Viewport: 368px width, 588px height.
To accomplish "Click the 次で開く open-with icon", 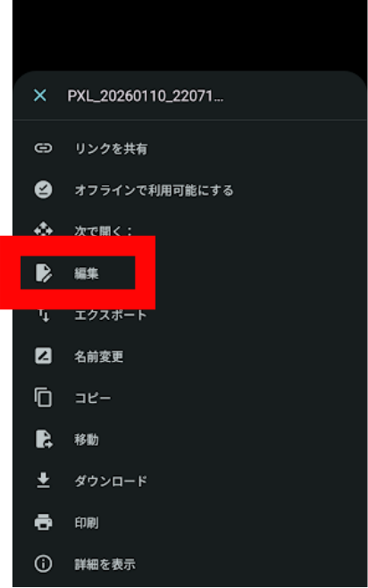I will tap(44, 229).
